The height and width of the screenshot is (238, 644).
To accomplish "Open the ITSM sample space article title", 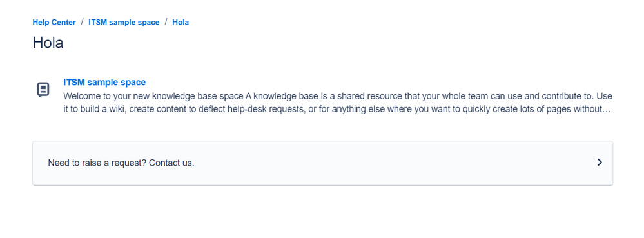I will click(x=104, y=82).
